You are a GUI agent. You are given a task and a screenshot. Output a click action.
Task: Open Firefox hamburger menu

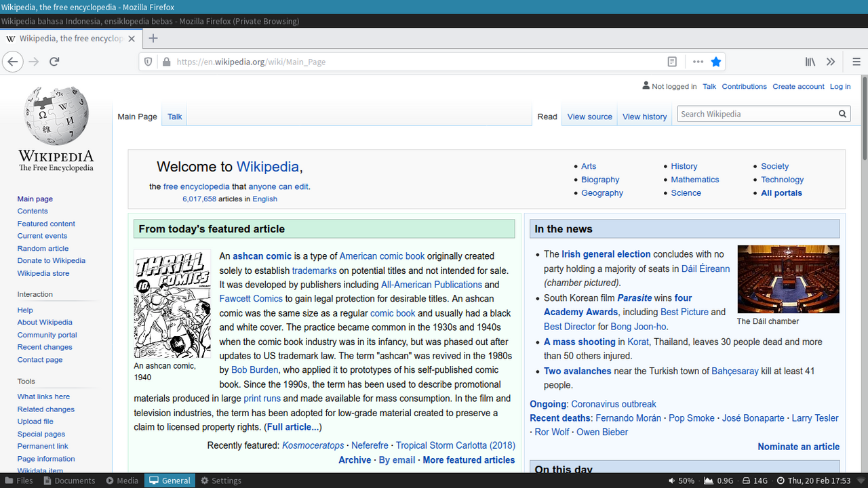(x=856, y=62)
